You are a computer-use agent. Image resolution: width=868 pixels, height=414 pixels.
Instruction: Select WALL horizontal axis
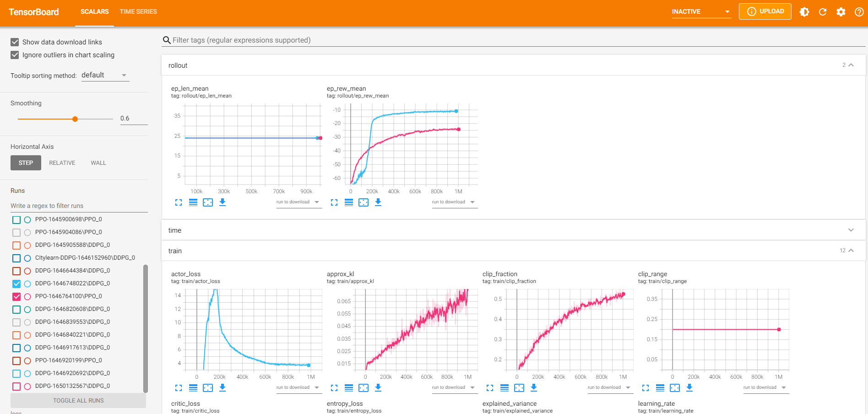(98, 163)
